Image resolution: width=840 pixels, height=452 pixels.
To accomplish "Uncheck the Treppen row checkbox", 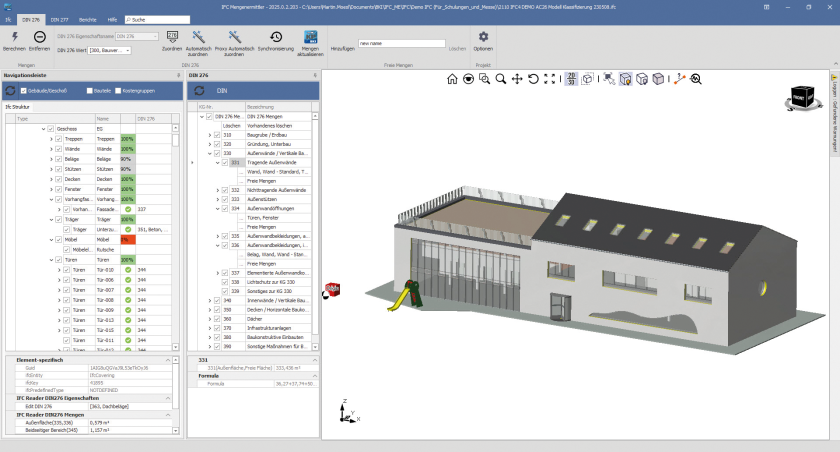I will [59, 139].
